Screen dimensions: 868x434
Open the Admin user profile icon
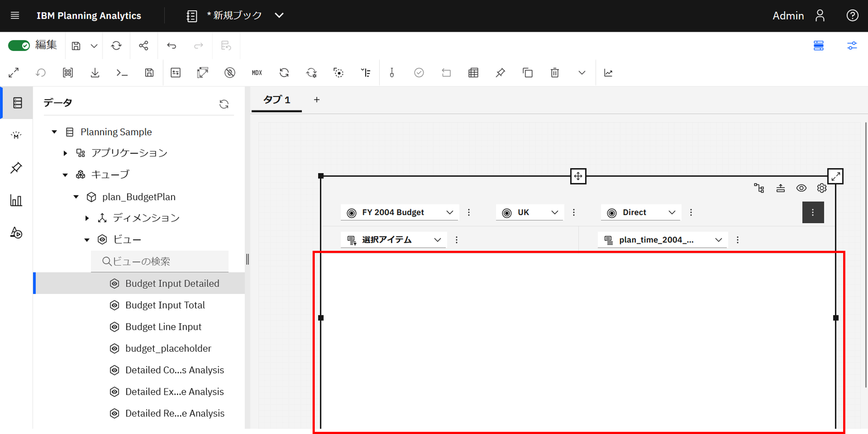[x=820, y=16]
